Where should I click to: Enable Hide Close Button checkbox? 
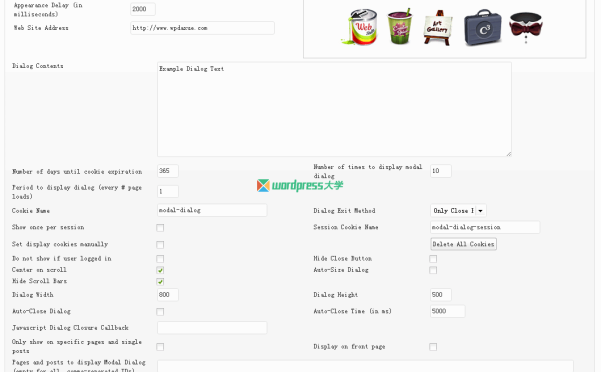click(x=433, y=259)
